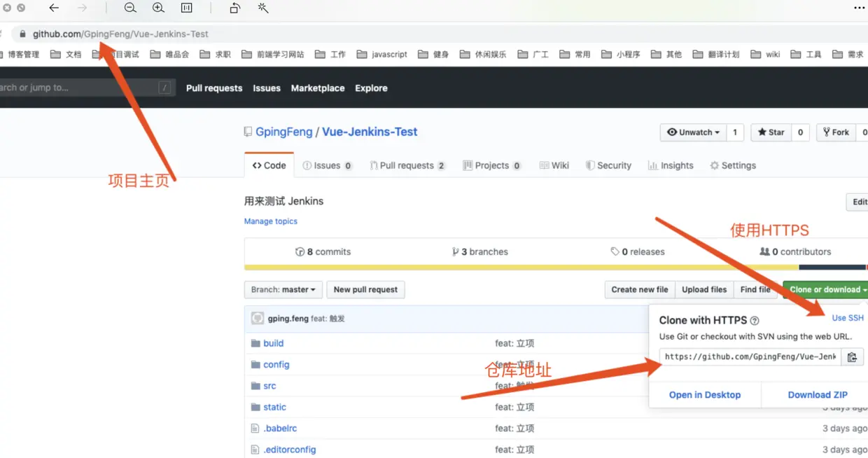The height and width of the screenshot is (458, 868).
Task: Click the magic wand markup icon
Action: click(x=263, y=8)
